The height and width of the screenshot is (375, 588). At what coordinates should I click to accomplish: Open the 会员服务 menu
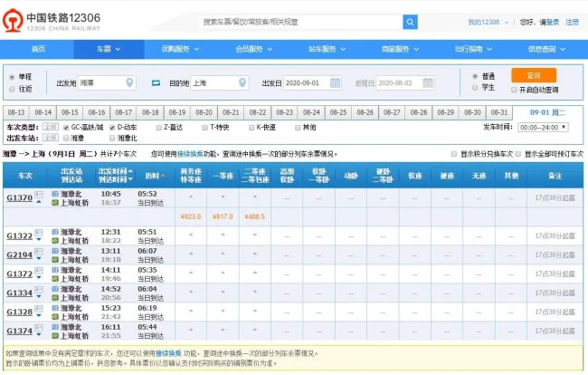click(254, 49)
